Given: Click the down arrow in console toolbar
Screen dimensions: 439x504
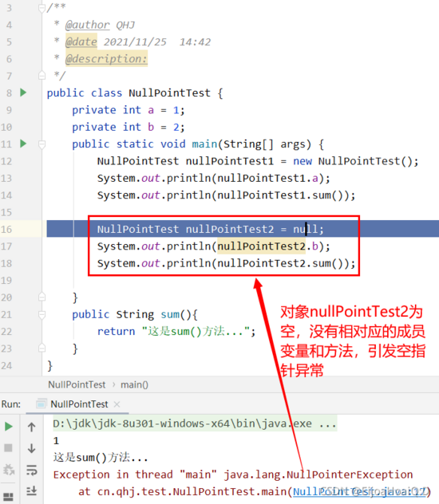Looking at the screenshot, I should [31, 448].
